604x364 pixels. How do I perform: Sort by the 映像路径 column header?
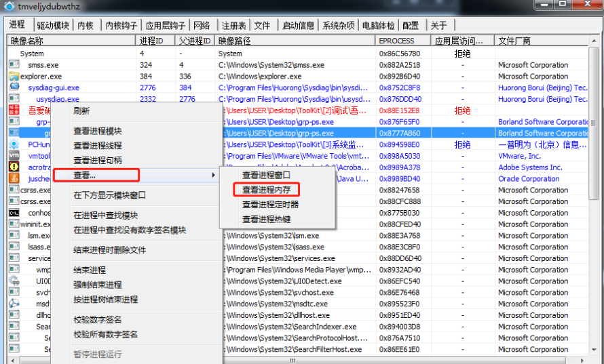(x=295, y=41)
